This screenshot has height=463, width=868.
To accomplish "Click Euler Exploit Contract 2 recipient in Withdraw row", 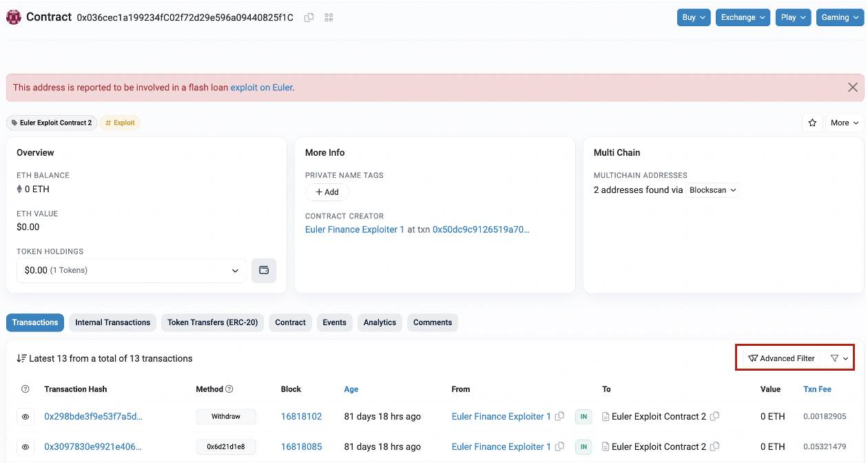I will pyautogui.click(x=659, y=416).
